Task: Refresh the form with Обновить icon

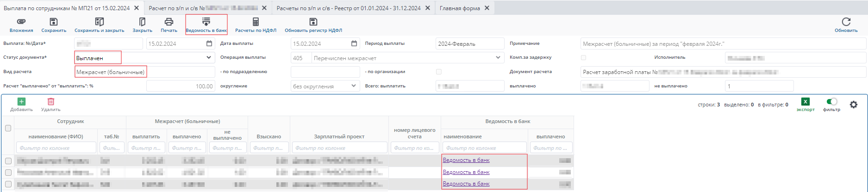Action: click(846, 22)
